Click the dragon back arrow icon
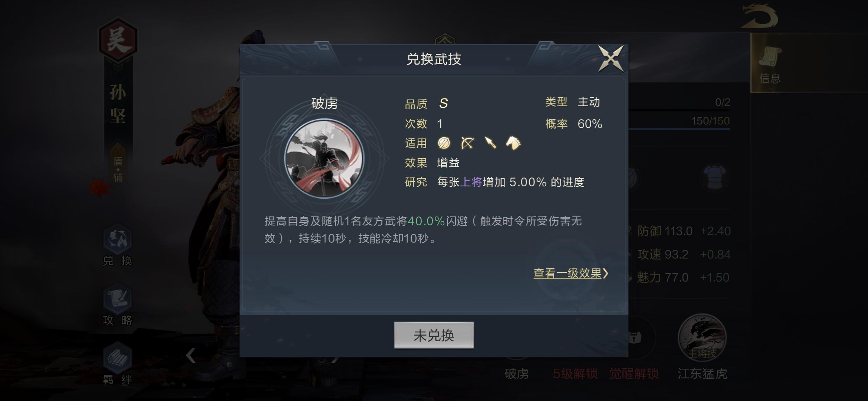 [759, 16]
